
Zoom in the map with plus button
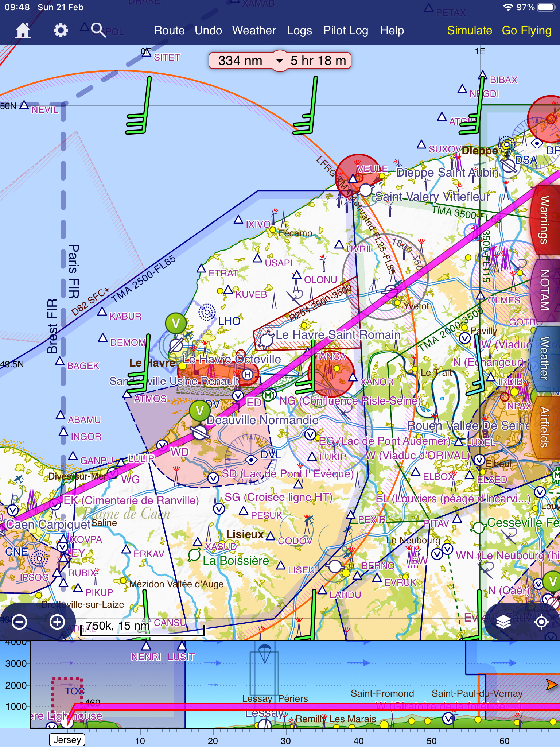[x=57, y=622]
